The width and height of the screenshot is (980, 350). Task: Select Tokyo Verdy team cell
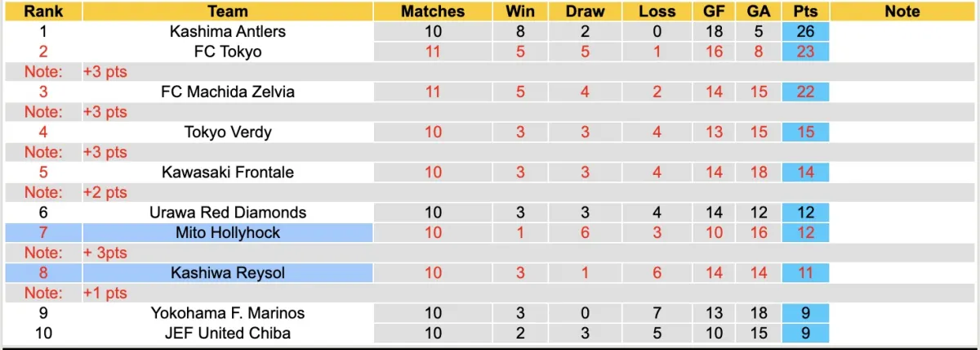coord(228,132)
